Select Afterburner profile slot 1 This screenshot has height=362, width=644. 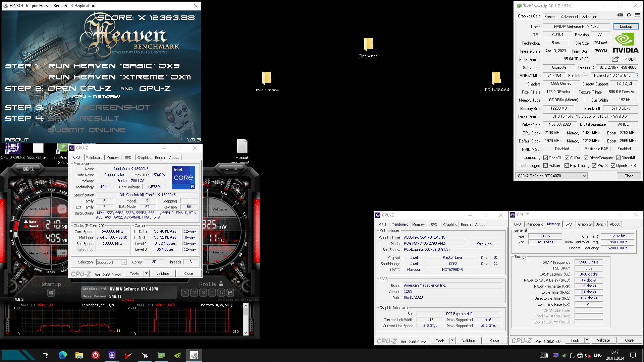click(x=185, y=293)
